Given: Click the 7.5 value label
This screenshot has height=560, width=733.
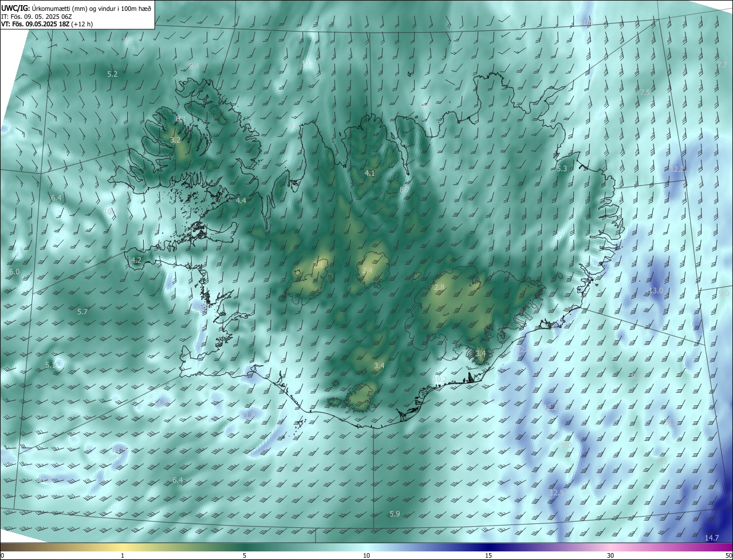Looking at the screenshot, I should click(x=645, y=93).
